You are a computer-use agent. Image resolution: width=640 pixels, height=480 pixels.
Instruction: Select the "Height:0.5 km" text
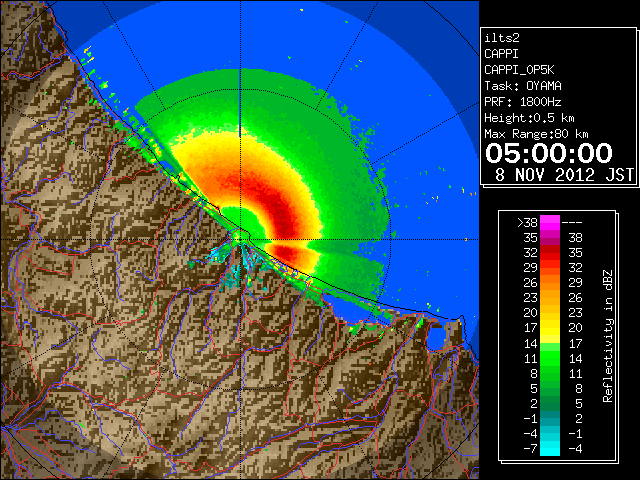pos(529,118)
